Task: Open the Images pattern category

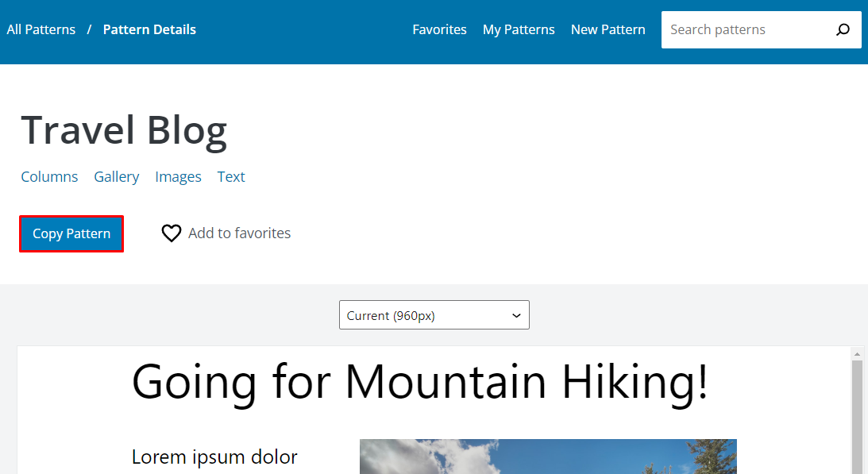Action: (x=178, y=176)
